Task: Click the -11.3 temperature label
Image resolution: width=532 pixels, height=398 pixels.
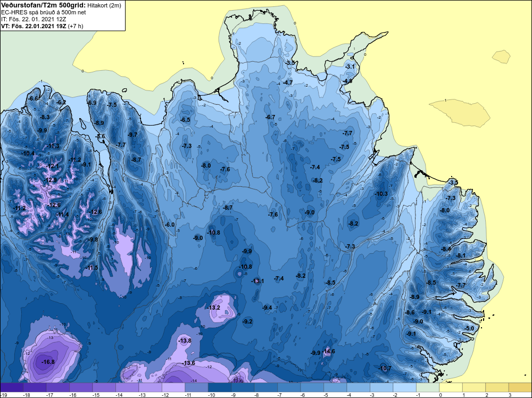Action: point(53,146)
